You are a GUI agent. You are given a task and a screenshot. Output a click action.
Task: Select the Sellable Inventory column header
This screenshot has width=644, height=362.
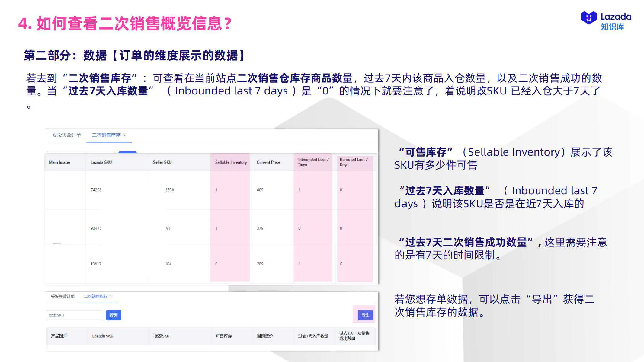(230, 162)
